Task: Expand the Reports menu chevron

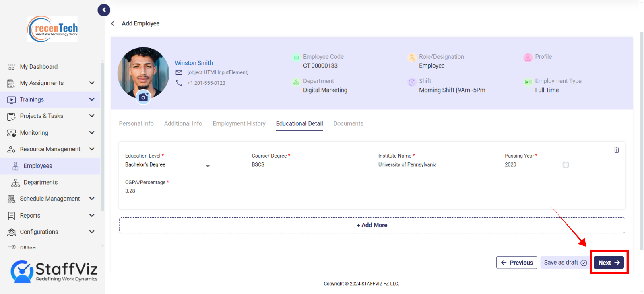Action: 92,215
